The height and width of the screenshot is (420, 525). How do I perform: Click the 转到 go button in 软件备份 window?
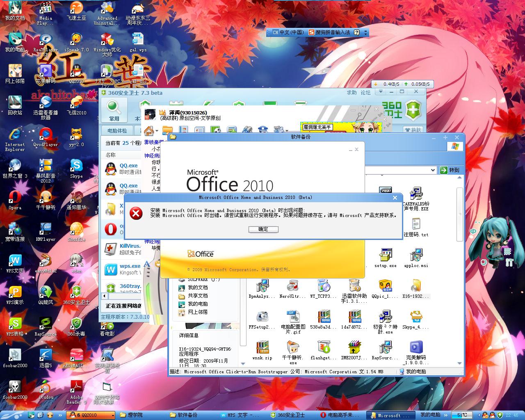[x=450, y=170]
